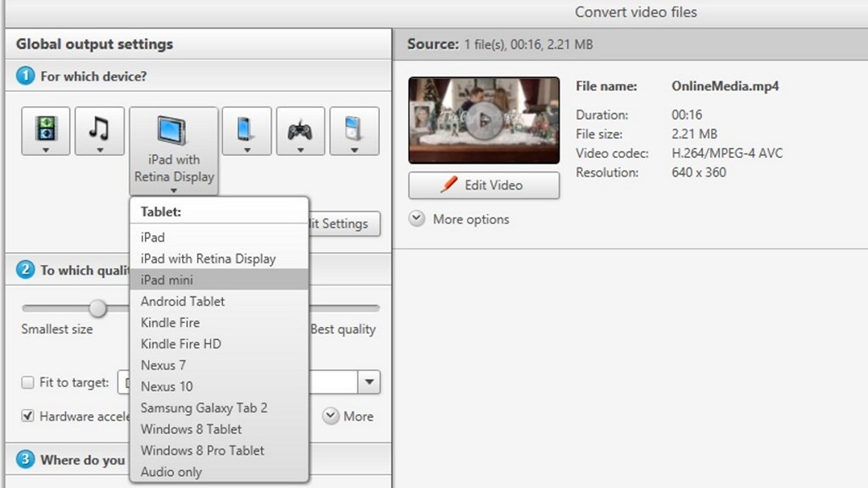This screenshot has width=868, height=488.
Task: Uncheck the Hardware acceleration checkbox
Action: (27, 416)
